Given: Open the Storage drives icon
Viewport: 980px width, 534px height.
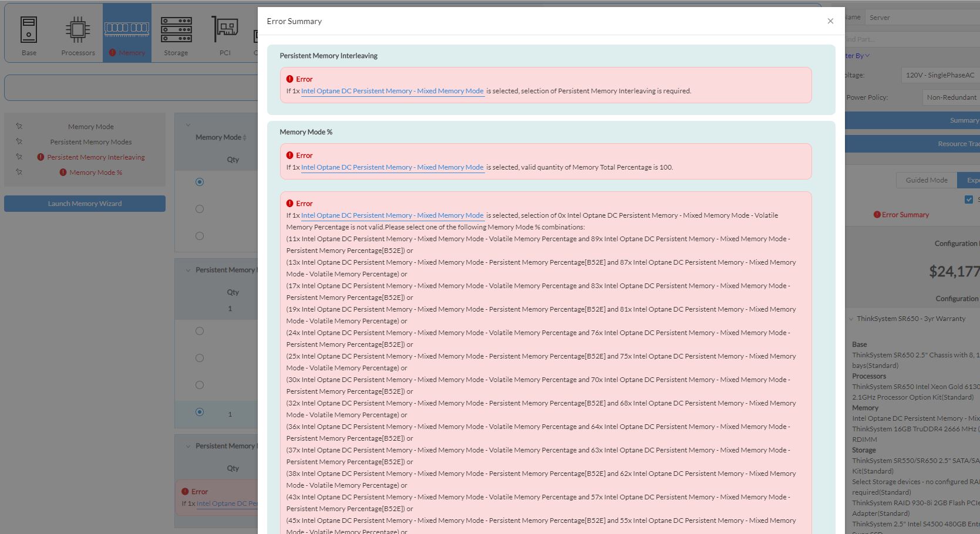Looking at the screenshot, I should (176, 30).
